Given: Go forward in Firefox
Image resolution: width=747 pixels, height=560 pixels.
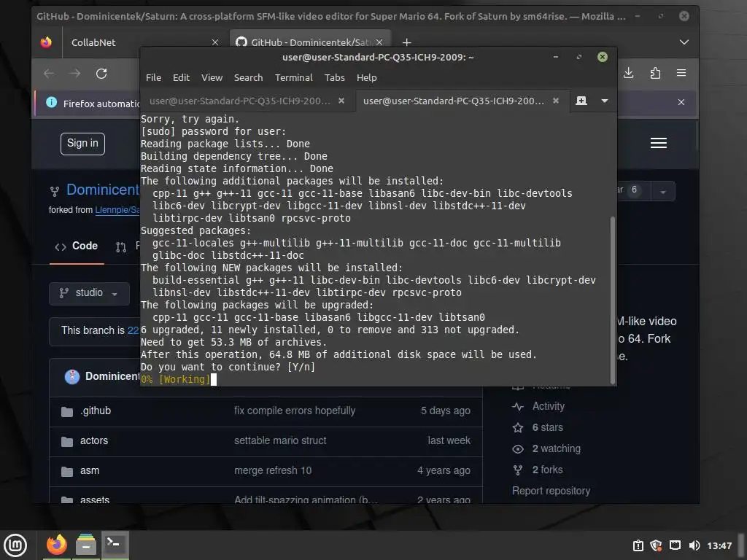Looking at the screenshot, I should (x=75, y=74).
